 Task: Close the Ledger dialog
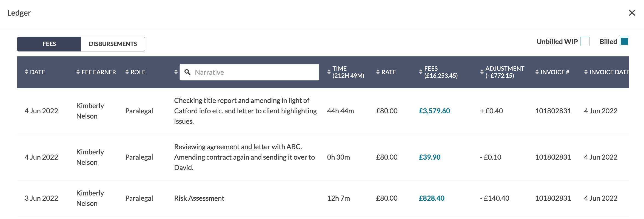click(632, 13)
